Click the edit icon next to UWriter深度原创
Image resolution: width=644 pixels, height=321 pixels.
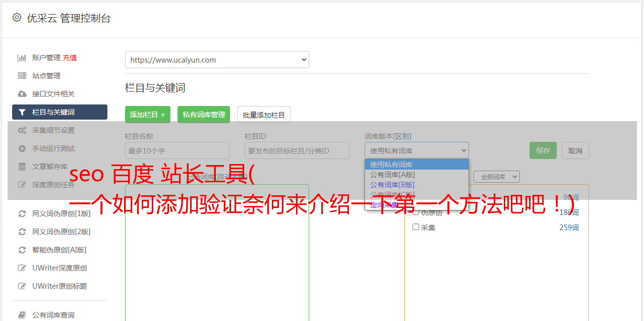coord(22,268)
